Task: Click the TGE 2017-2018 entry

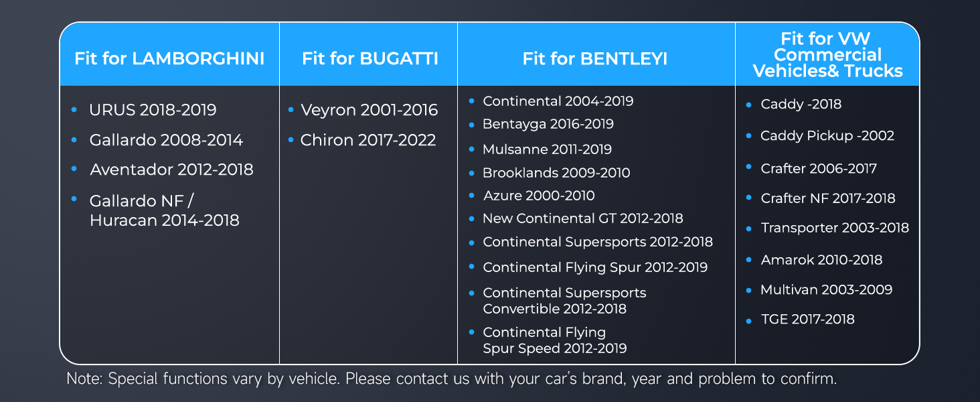Action: coord(807,320)
